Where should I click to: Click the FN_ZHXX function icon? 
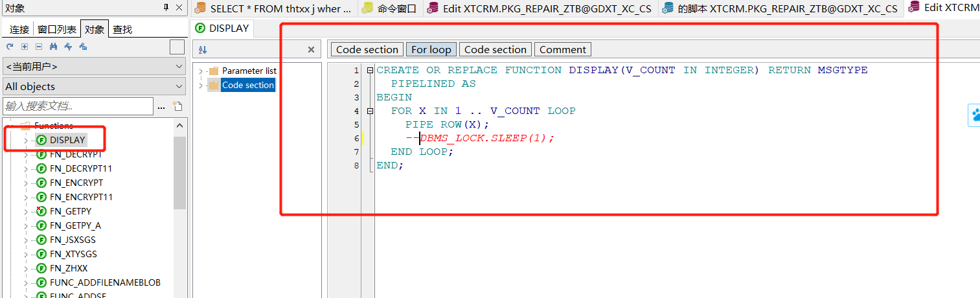click(x=41, y=268)
